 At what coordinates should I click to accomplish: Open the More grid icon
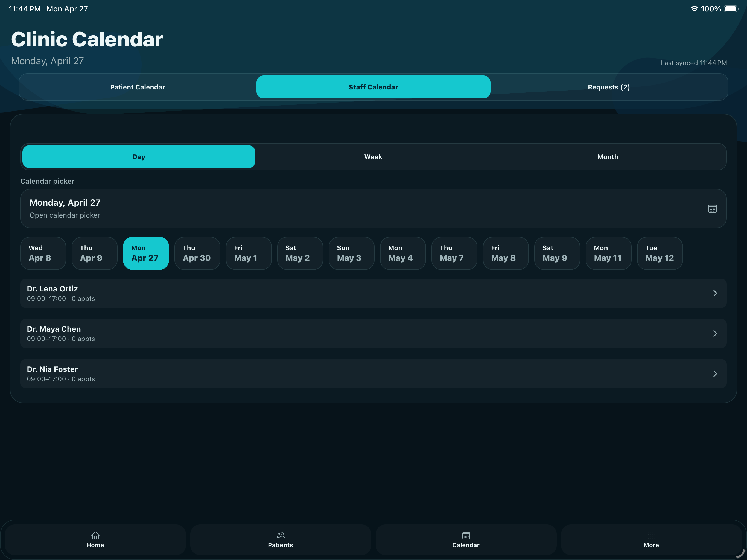click(651, 539)
